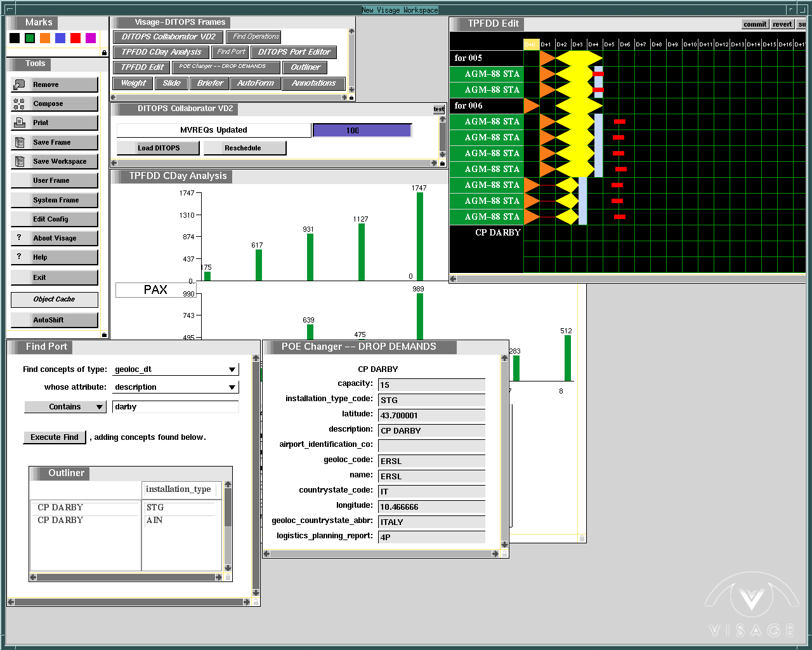Toggle the lock on the Marks panel
The image size is (812, 650).
(x=104, y=53)
